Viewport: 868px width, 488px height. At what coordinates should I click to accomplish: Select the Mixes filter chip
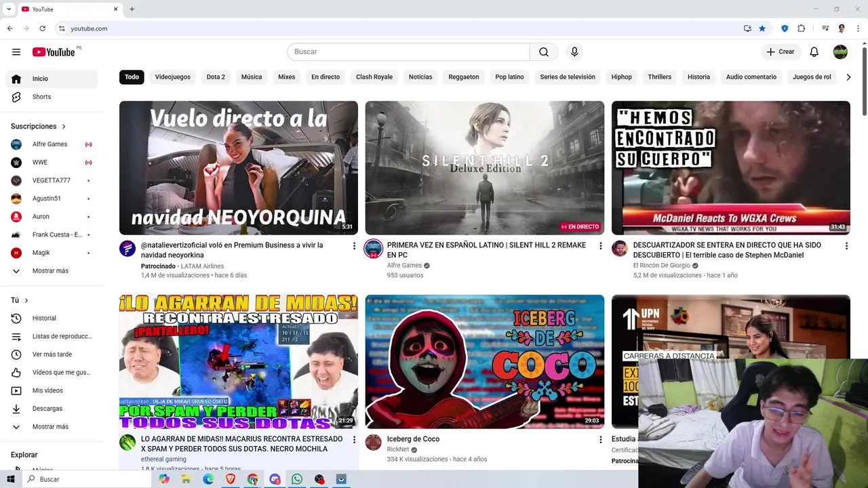pos(287,77)
